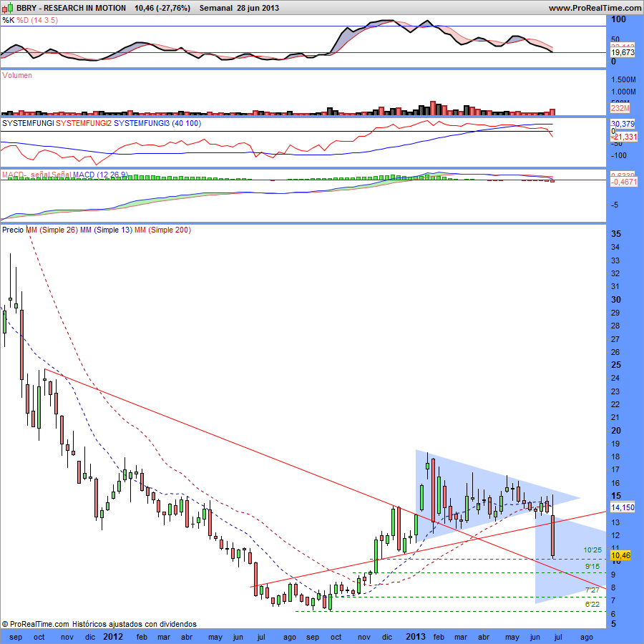Click the MACD value -0,4671
644x644 pixels.
(624, 182)
